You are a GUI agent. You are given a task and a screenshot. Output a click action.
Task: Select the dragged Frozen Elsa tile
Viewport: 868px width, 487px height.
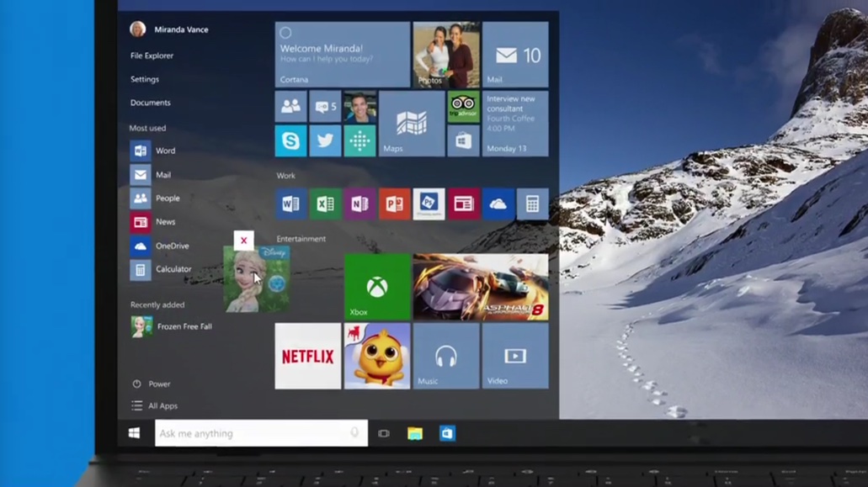(x=257, y=279)
